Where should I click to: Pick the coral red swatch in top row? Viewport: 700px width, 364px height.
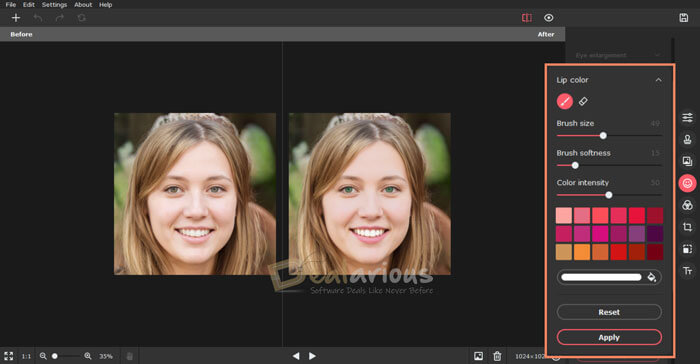point(600,215)
